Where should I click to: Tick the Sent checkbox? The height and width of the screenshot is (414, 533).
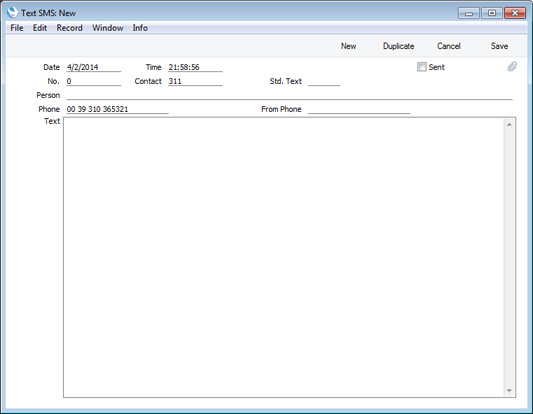click(422, 67)
